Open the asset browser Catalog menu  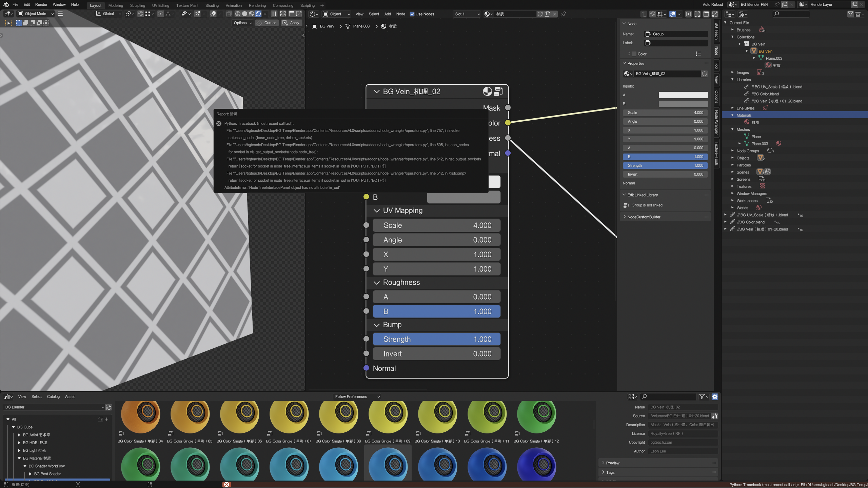[x=53, y=396]
